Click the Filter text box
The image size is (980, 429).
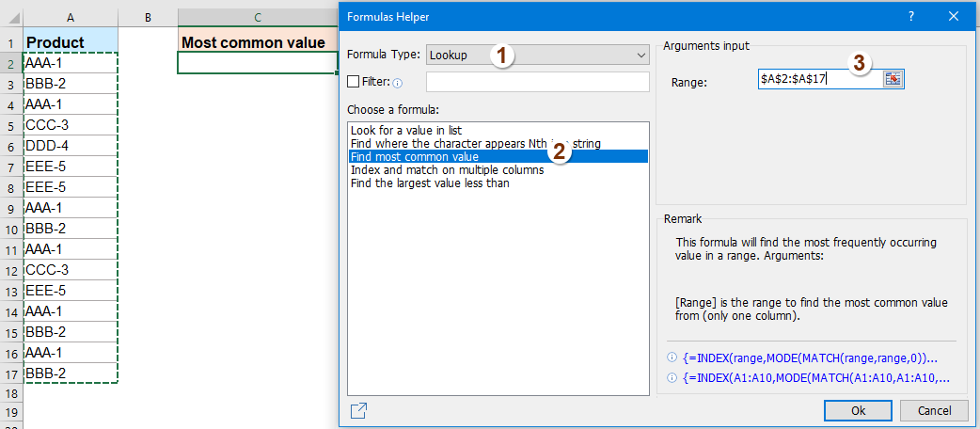coord(537,82)
